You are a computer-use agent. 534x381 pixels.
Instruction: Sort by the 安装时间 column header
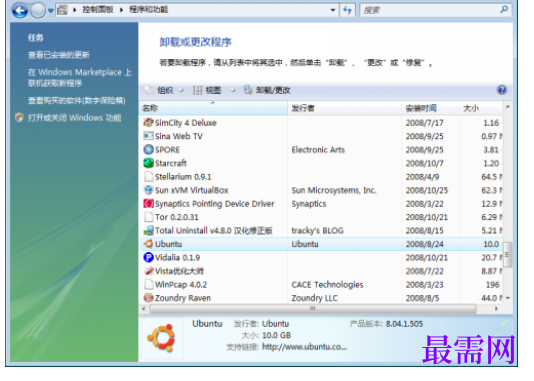(x=430, y=108)
